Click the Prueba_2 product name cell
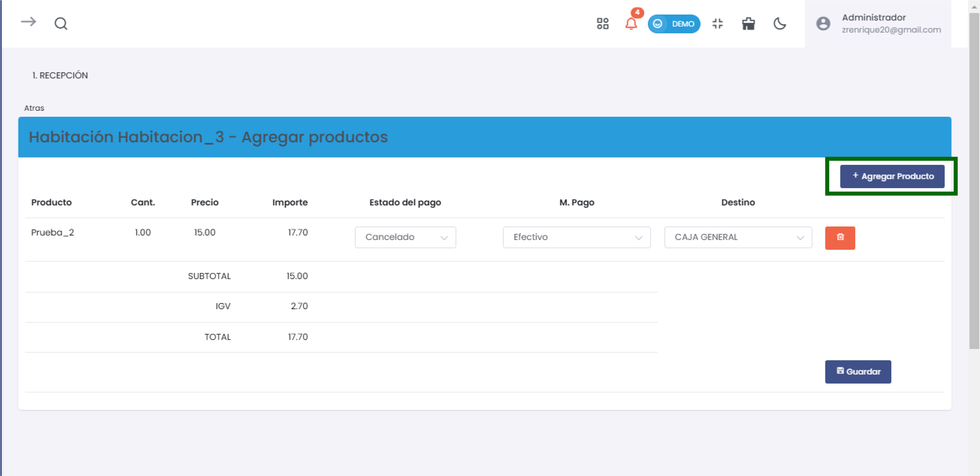The image size is (980, 476). click(53, 232)
